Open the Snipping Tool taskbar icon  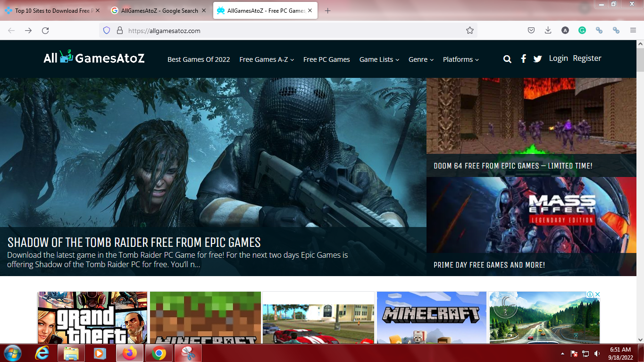[x=188, y=353]
